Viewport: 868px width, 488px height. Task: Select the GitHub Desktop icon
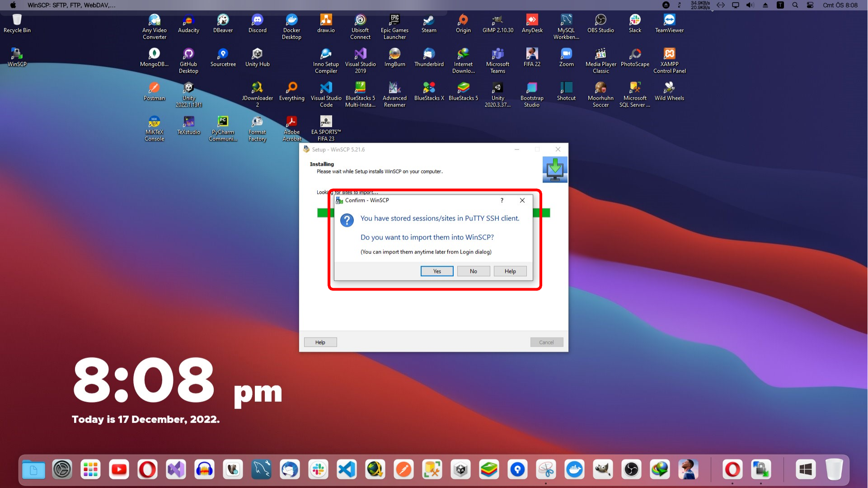189,61
